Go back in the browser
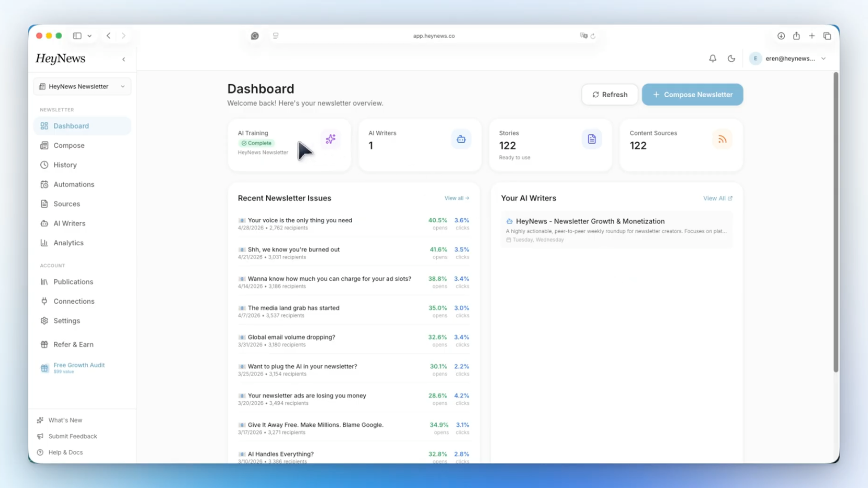Screen dimensions: 868x488 coord(108,36)
